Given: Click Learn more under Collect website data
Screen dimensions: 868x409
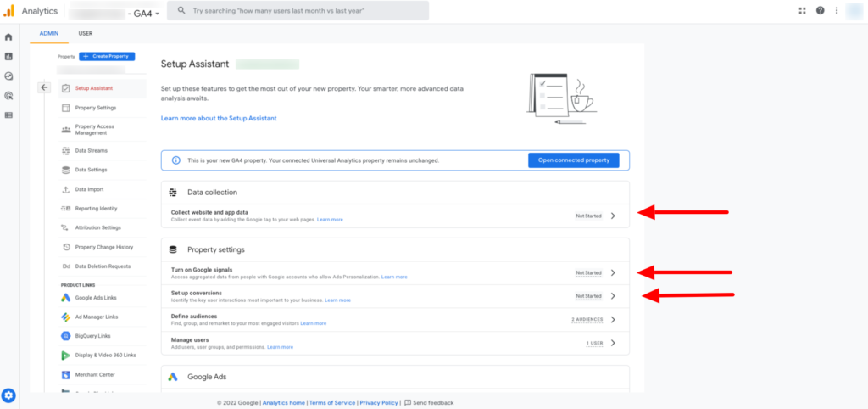Looking at the screenshot, I should (x=330, y=220).
